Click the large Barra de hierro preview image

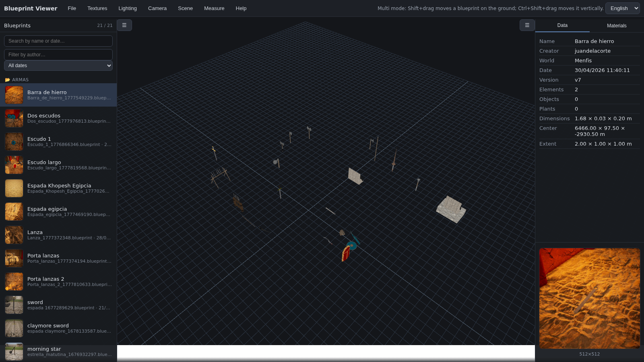pos(590,298)
